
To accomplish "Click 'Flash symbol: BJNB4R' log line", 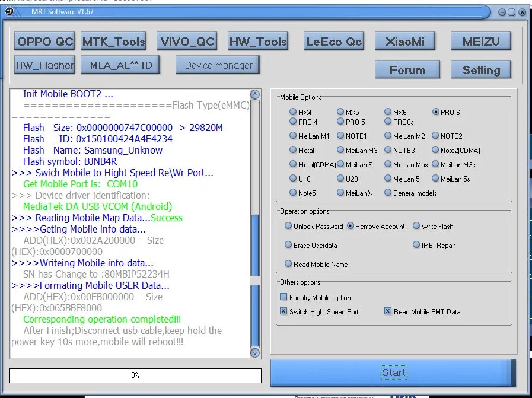I will point(70,161).
